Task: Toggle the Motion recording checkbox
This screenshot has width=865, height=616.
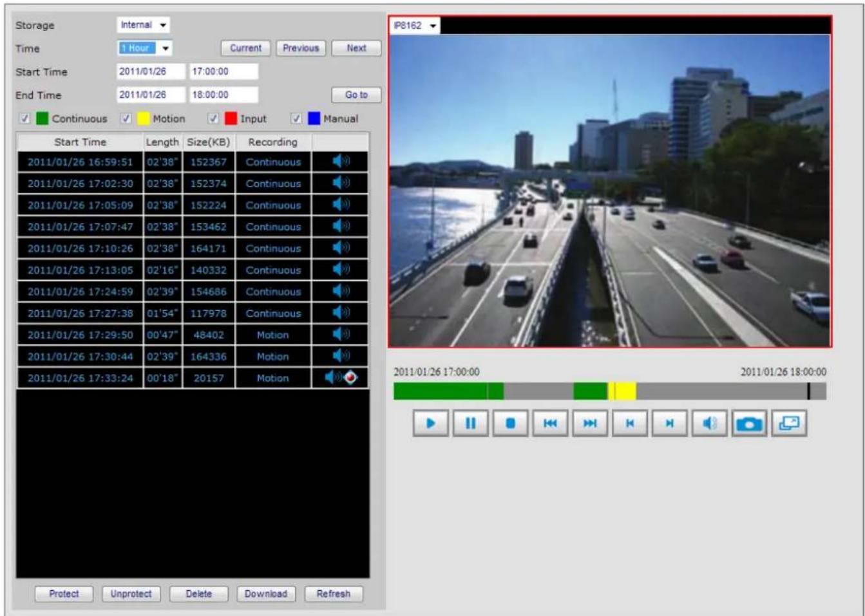Action: pos(126,118)
